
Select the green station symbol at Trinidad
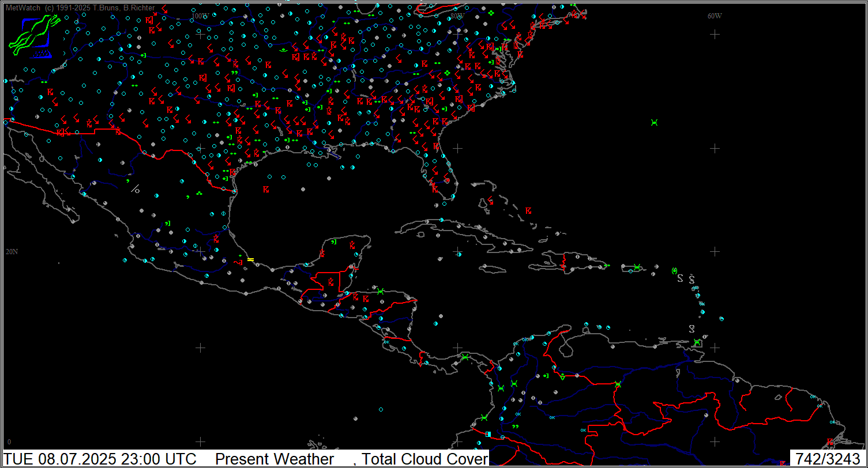pos(697,342)
